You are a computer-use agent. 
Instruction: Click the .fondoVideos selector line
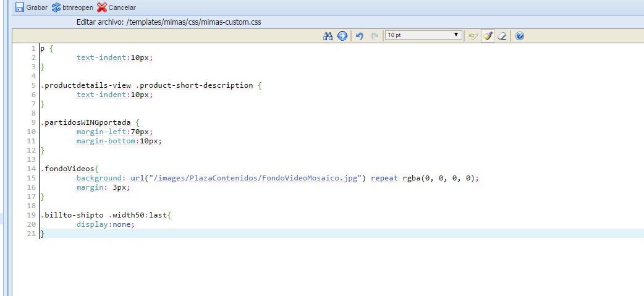[x=69, y=169]
